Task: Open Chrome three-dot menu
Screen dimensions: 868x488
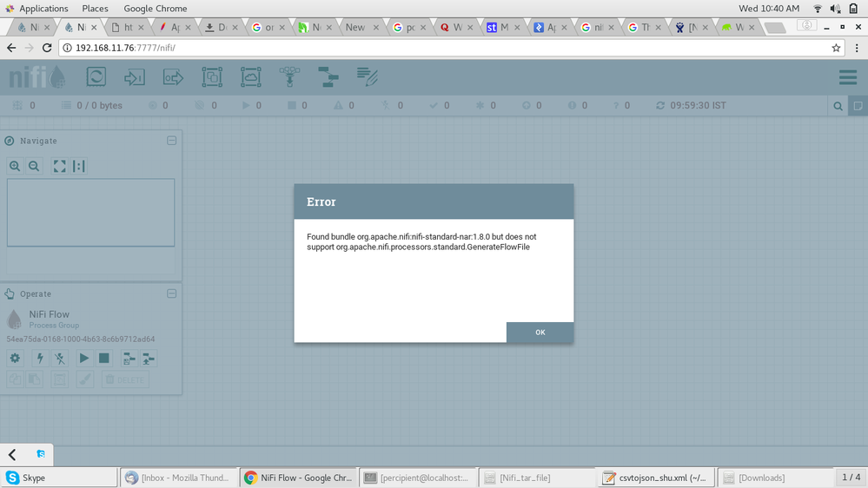Action: (857, 48)
